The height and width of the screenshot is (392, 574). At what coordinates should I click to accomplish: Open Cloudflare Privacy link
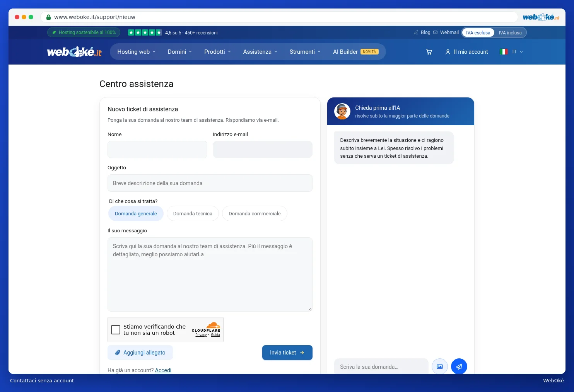(201, 335)
